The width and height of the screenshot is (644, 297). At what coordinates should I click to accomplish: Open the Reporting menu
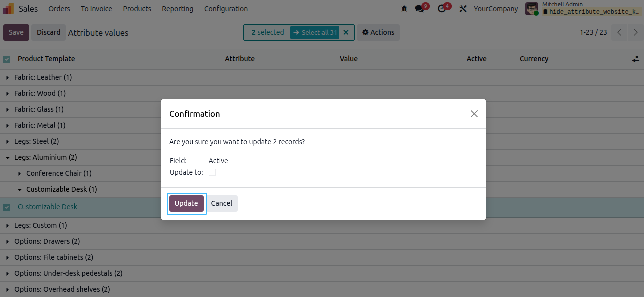pos(177,9)
